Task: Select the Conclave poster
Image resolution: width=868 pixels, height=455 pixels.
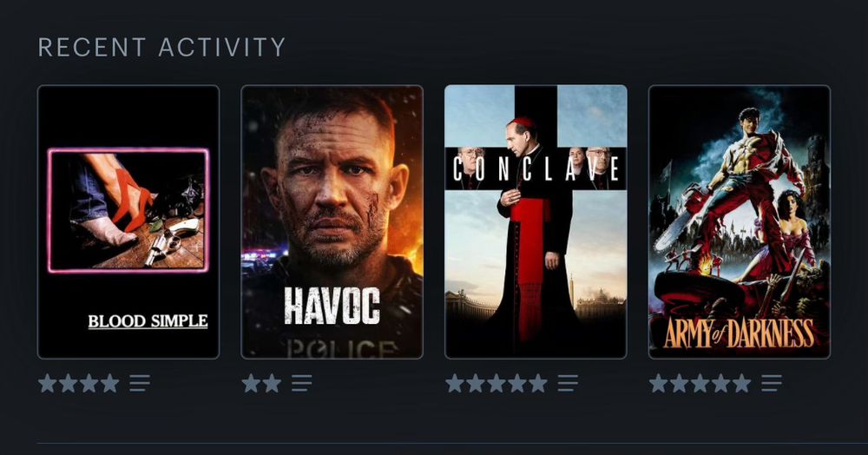Action: click(x=536, y=222)
